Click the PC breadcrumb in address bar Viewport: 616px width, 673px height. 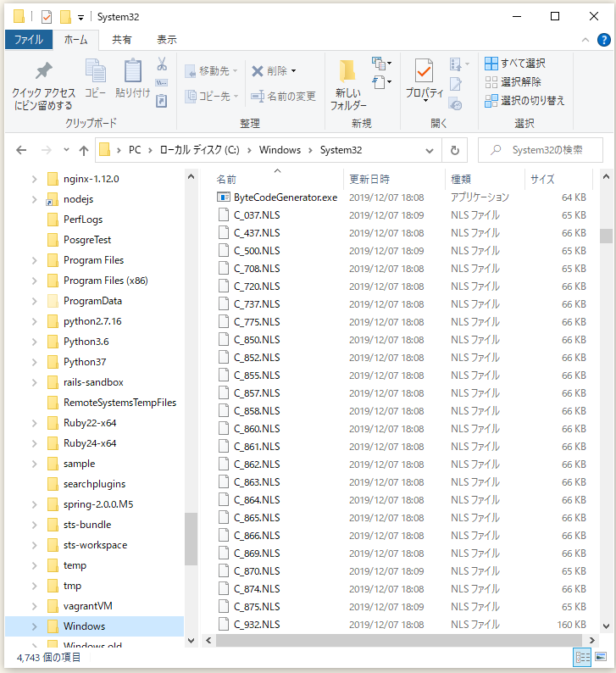(x=135, y=150)
